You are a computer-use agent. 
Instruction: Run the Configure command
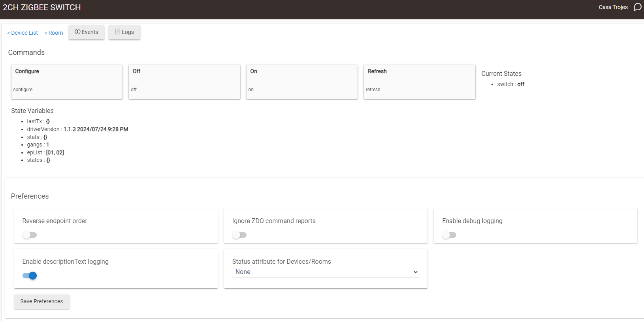67,81
